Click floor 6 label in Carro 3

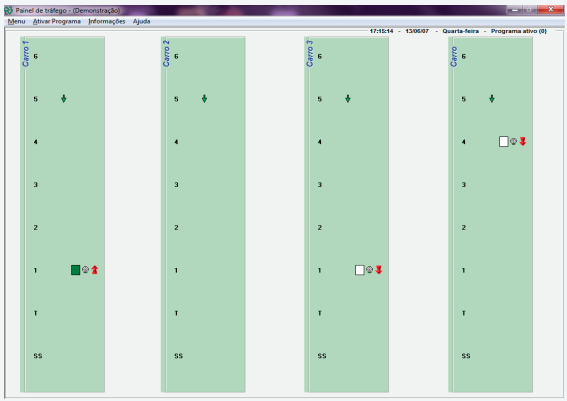[x=320, y=56]
